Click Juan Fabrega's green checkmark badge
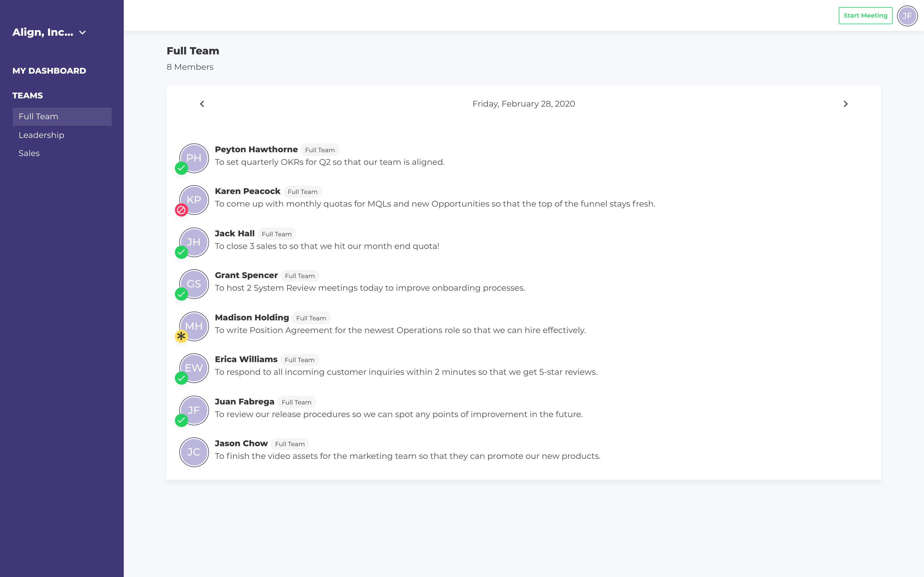Screen dimensions: 924x577 182,420
